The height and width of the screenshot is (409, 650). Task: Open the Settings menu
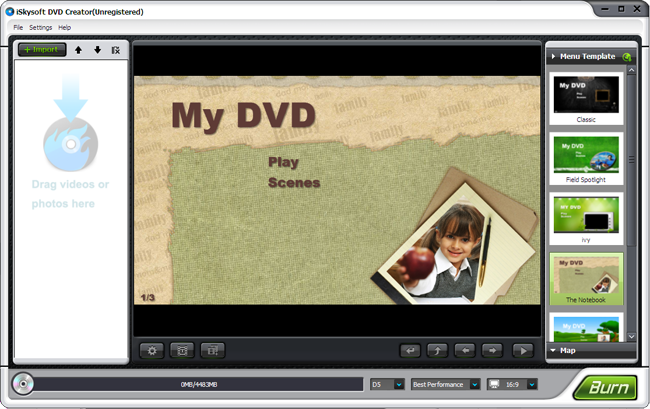41,27
